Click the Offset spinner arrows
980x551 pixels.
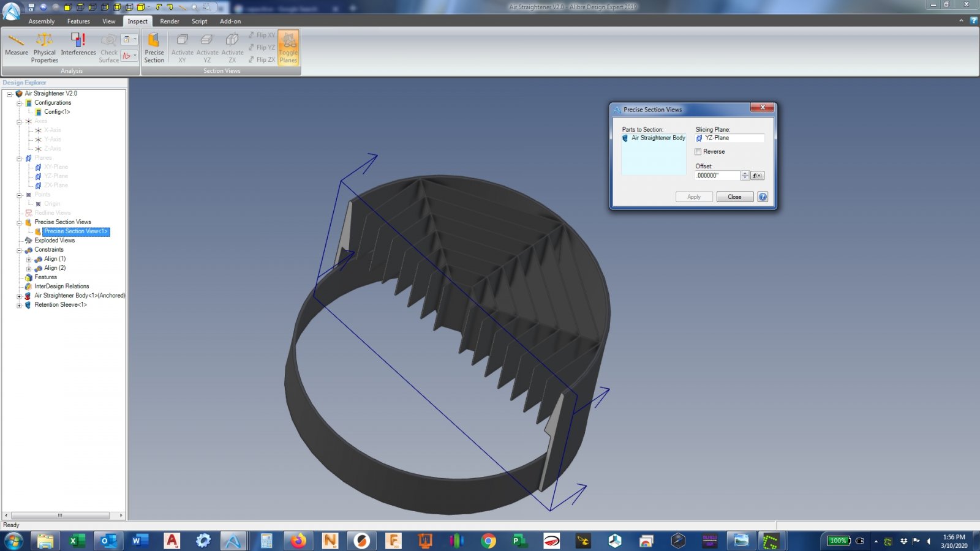[x=745, y=176]
